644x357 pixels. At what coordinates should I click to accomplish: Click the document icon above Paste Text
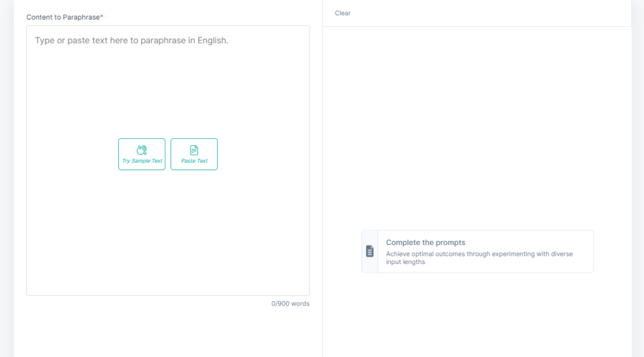coord(194,150)
